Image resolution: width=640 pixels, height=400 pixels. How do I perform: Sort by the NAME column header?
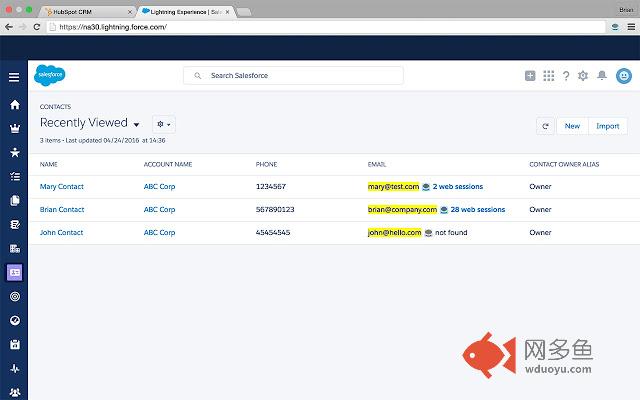(49, 164)
